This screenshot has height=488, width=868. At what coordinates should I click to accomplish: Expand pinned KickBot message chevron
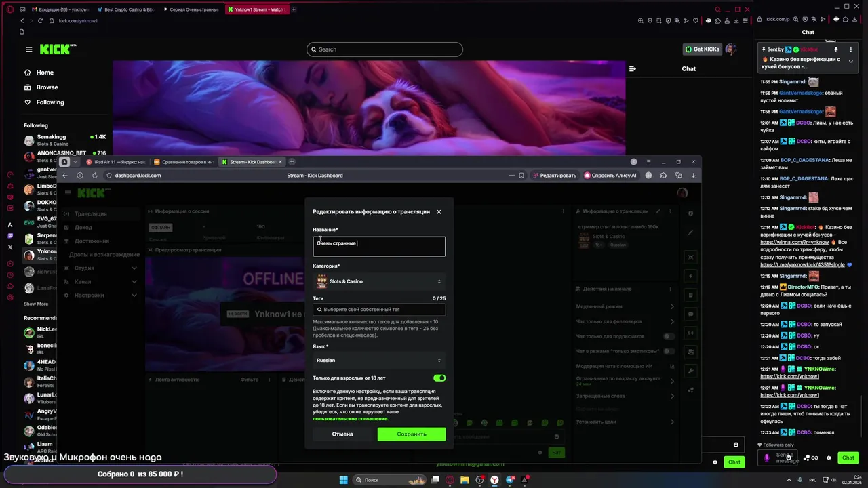point(850,62)
